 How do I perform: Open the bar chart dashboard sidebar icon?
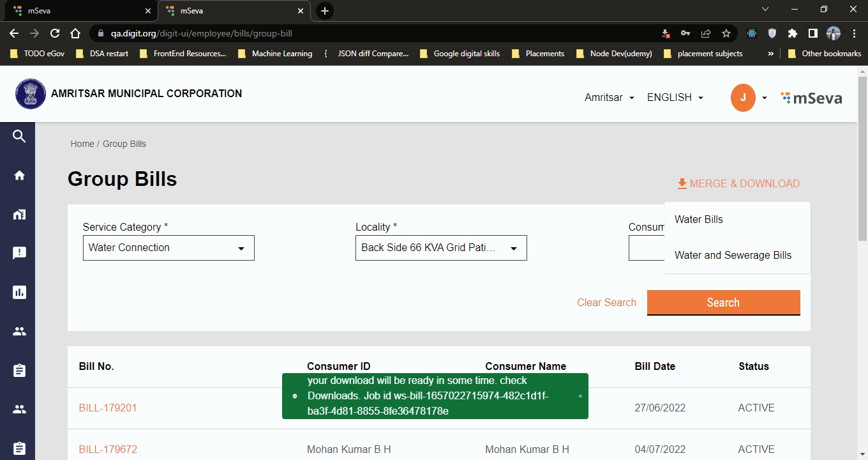(19, 293)
